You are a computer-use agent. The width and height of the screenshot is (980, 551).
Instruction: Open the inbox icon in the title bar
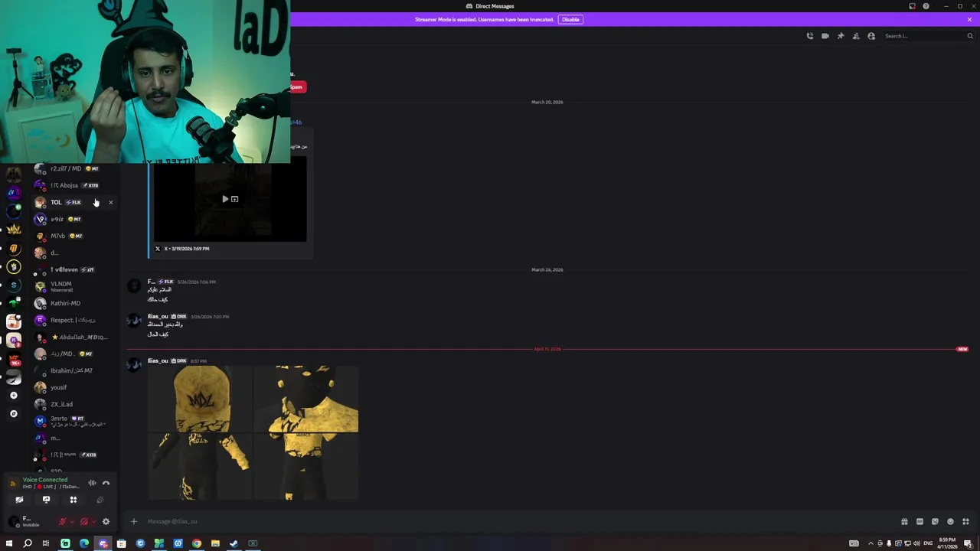pyautogui.click(x=912, y=6)
